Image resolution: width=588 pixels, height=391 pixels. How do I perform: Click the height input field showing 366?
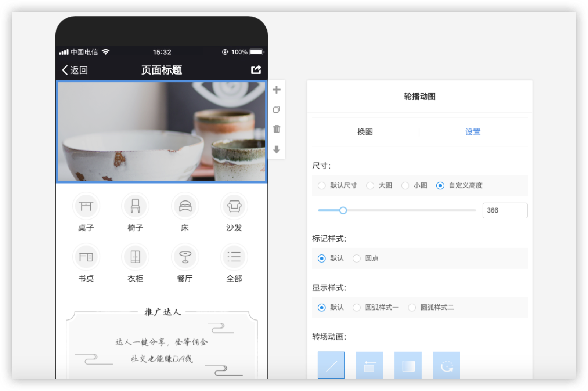coord(505,210)
